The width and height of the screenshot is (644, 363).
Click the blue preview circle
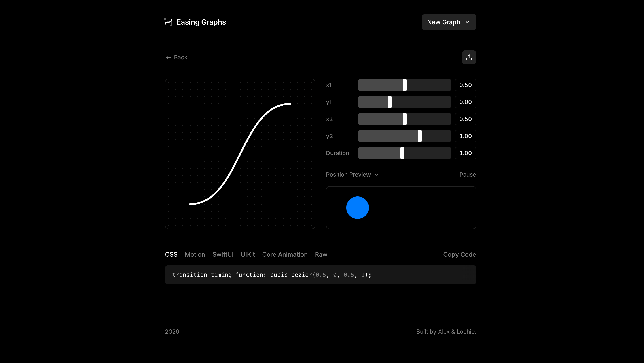point(357,207)
